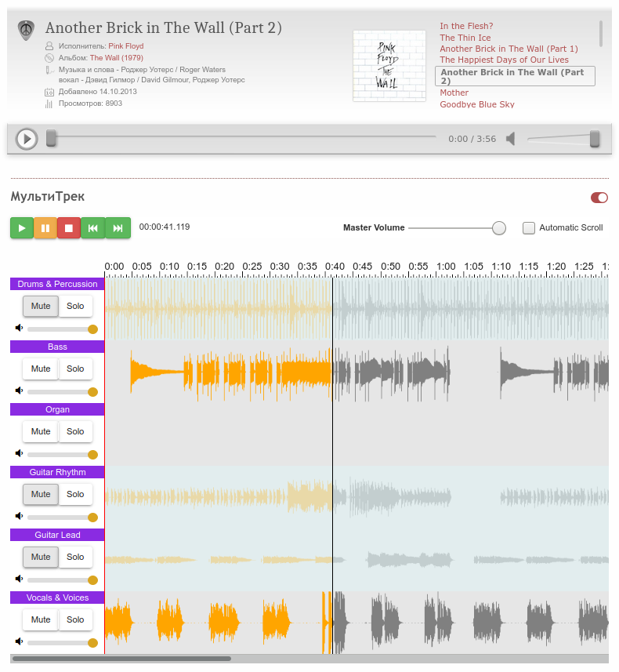This screenshot has height=672, width=619.
Task: Click the Drums & Percussion volume slider
Action: (63, 329)
